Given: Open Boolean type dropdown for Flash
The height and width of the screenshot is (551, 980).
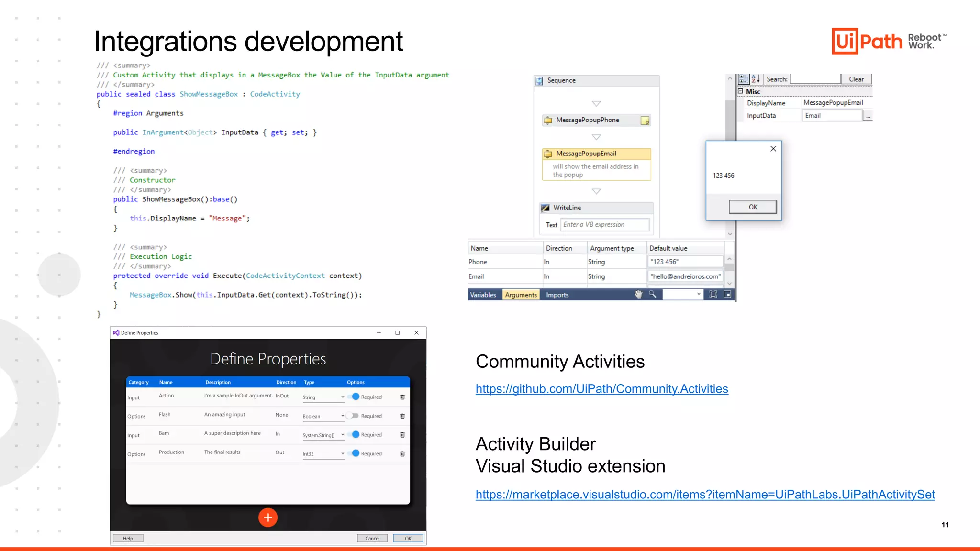Looking at the screenshot, I should pos(323,416).
